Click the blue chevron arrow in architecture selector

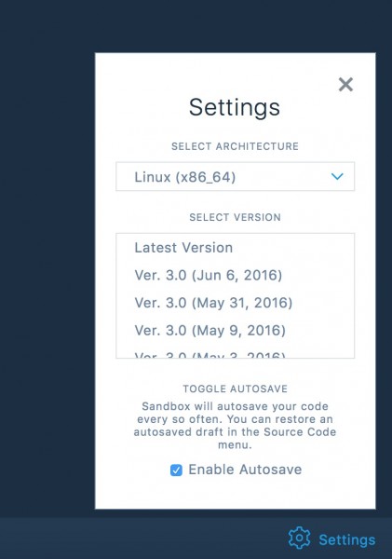pyautogui.click(x=337, y=176)
